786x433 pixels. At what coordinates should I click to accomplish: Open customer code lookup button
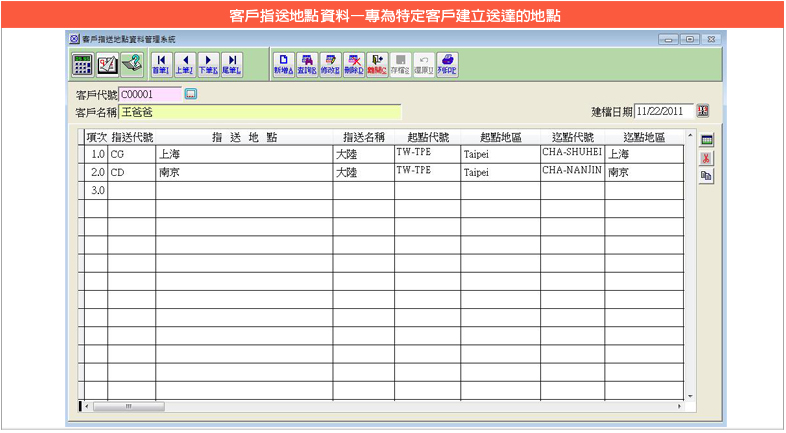pyautogui.click(x=192, y=94)
